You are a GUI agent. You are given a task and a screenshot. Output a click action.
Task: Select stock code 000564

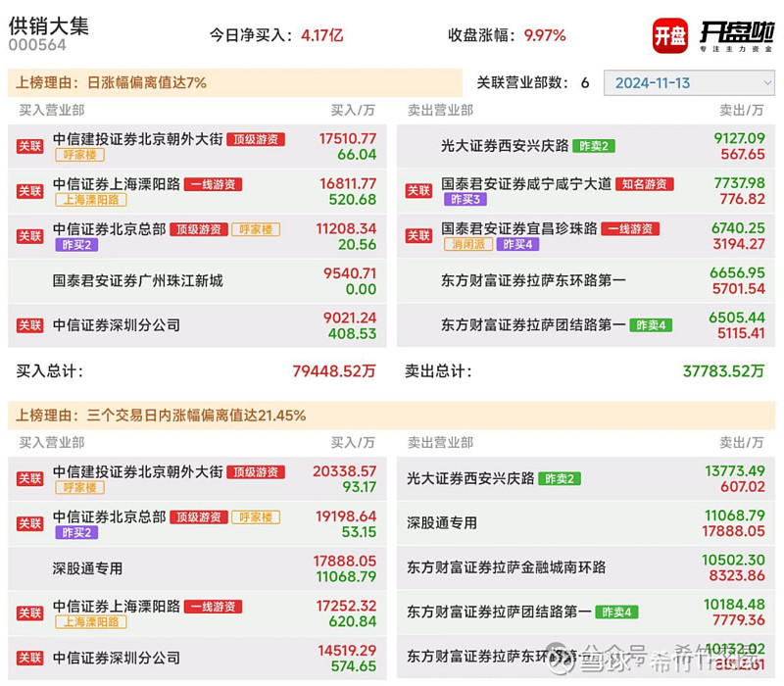pos(37,45)
